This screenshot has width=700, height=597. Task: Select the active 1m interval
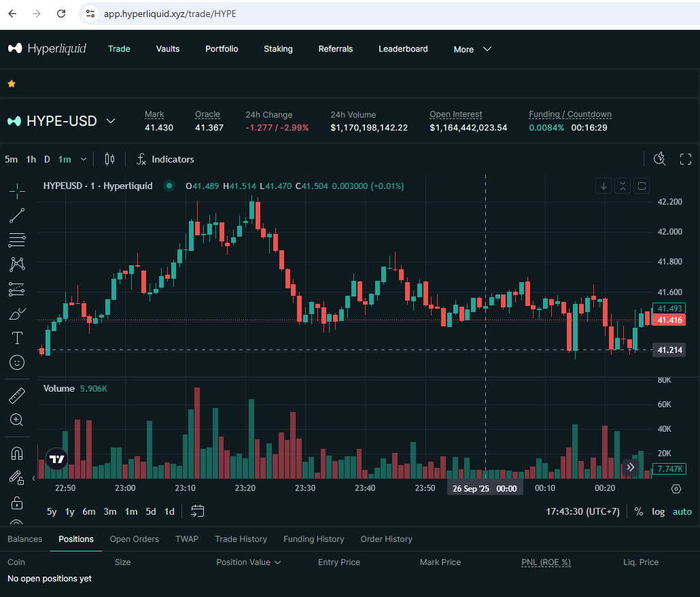tap(65, 159)
